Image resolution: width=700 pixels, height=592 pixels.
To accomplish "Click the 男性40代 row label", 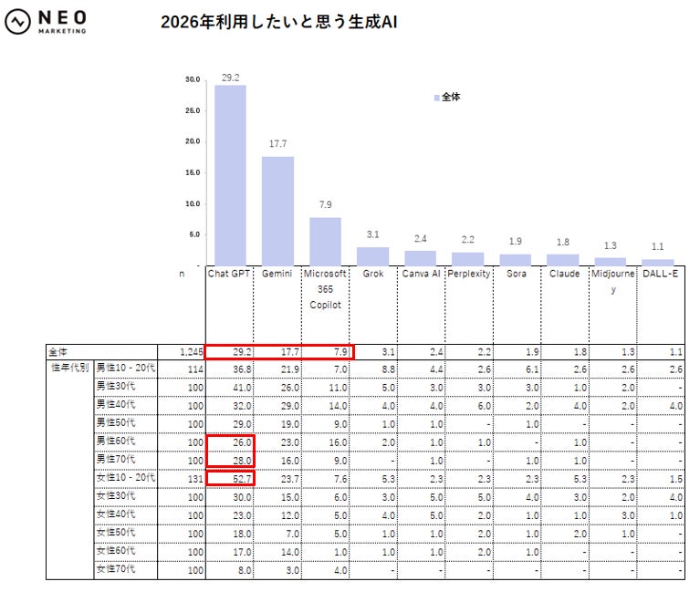I will click(x=116, y=405).
